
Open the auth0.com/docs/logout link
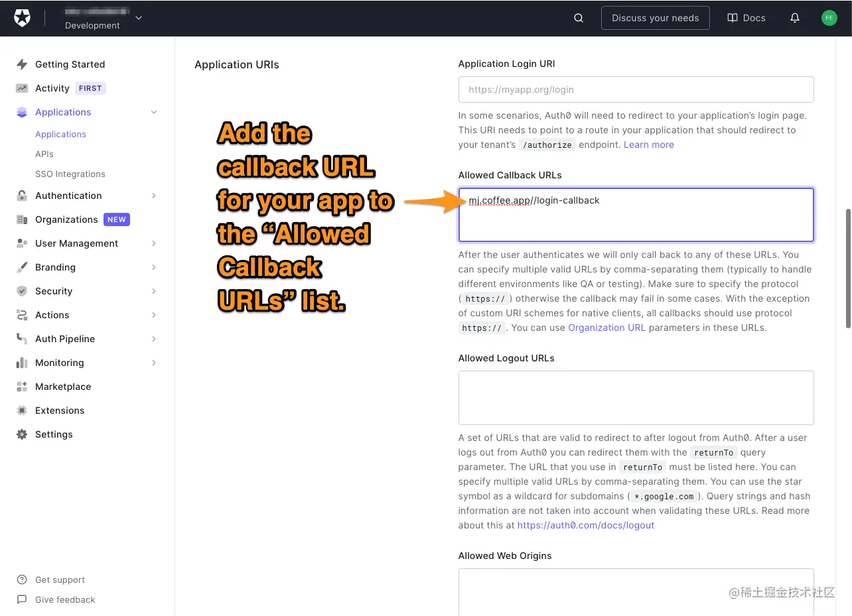585,525
